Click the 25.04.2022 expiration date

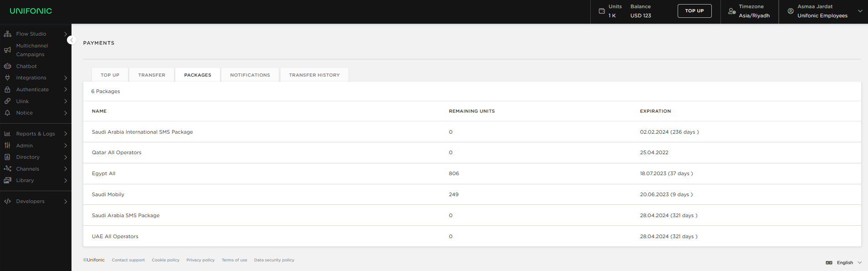(654, 152)
